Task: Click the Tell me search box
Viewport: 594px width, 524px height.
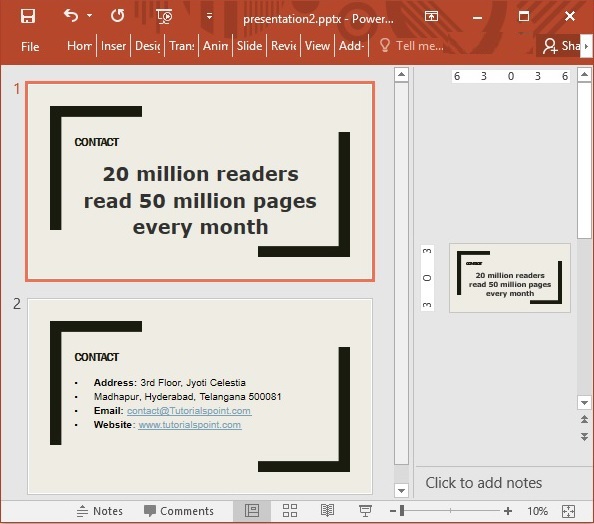Action: [x=412, y=46]
